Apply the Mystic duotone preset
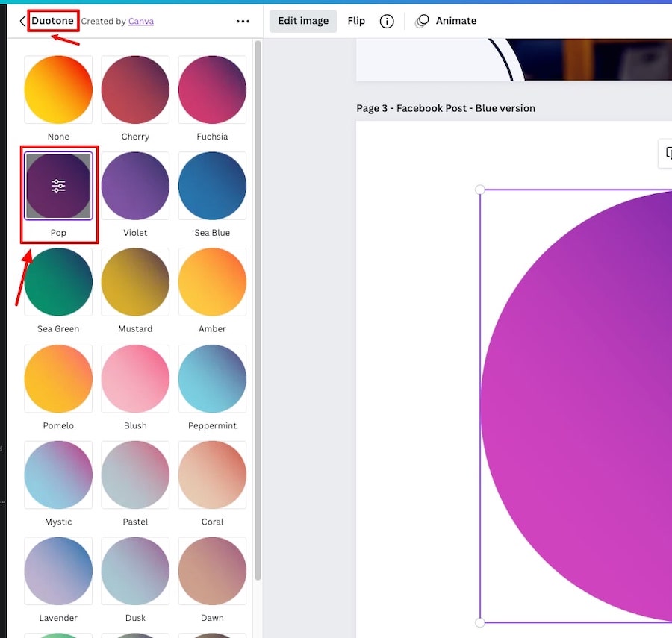The width and height of the screenshot is (672, 638). click(x=58, y=475)
